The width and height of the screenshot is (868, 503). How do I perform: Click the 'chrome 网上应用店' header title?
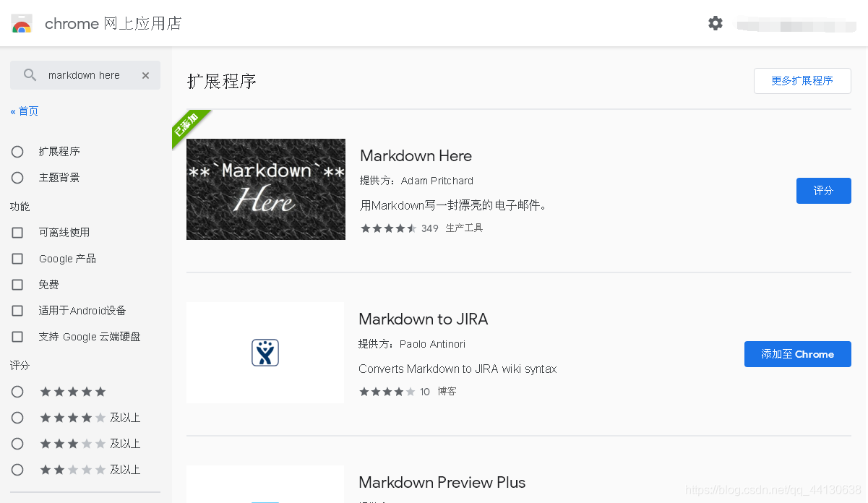pos(113,24)
